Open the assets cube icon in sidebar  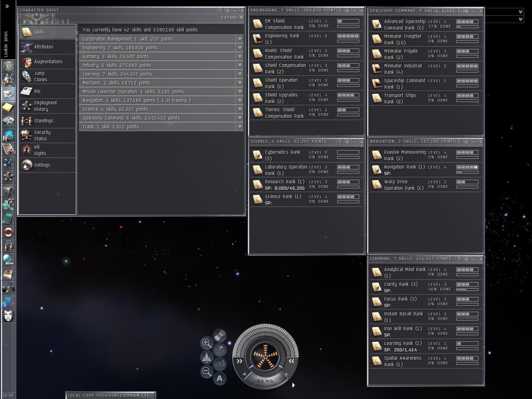click(8, 191)
